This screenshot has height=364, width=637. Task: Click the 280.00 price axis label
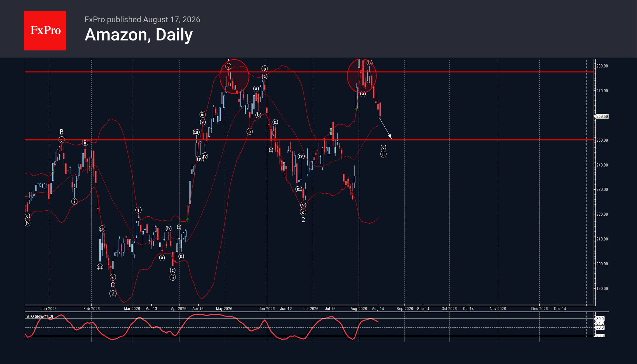(602, 66)
